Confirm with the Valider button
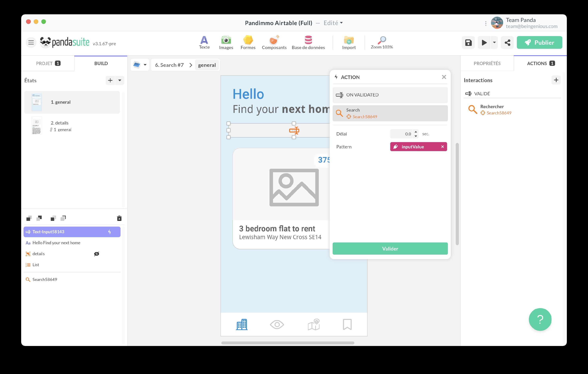This screenshot has width=588, height=374. click(390, 248)
